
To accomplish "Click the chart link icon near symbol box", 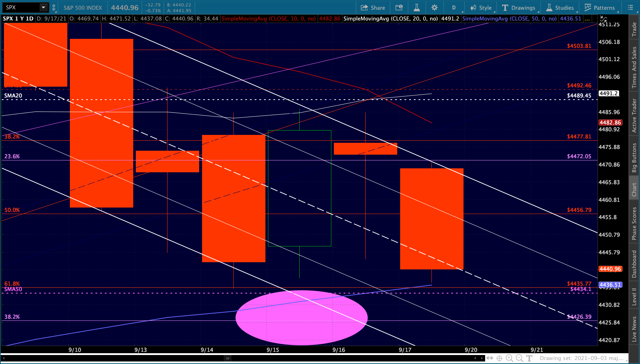I will [x=54, y=8].
